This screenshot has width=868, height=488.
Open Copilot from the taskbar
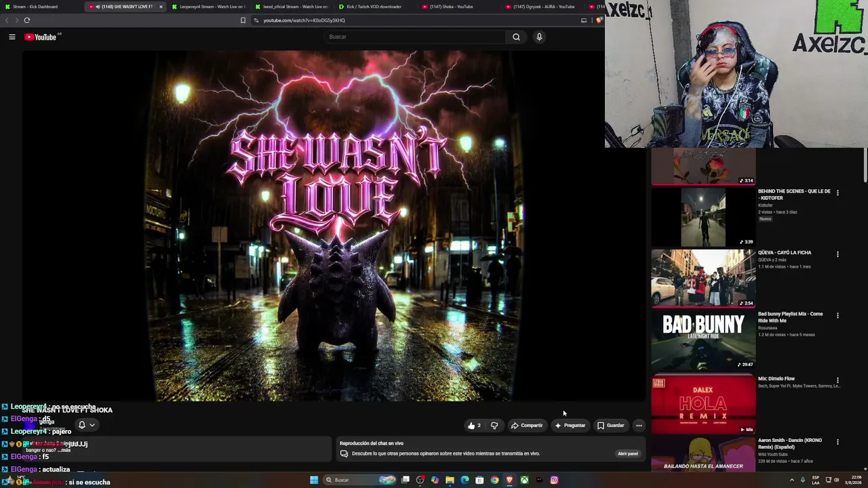[435, 480]
